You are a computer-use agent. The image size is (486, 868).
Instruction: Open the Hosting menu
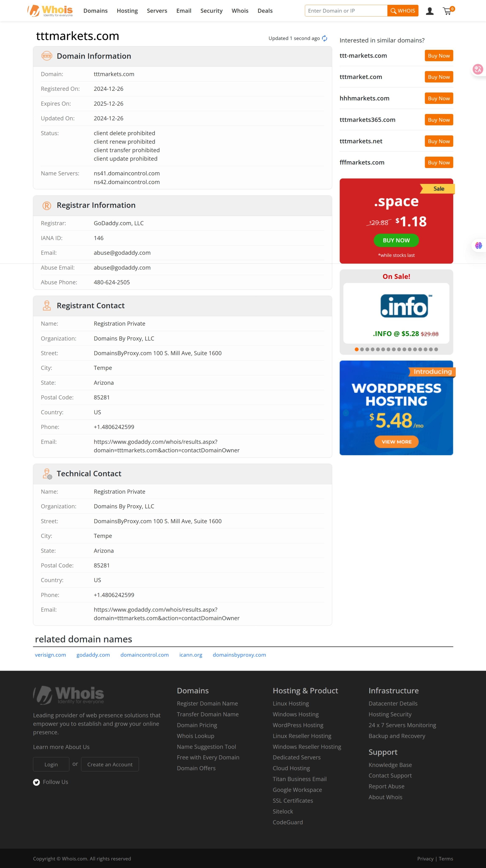tap(127, 11)
